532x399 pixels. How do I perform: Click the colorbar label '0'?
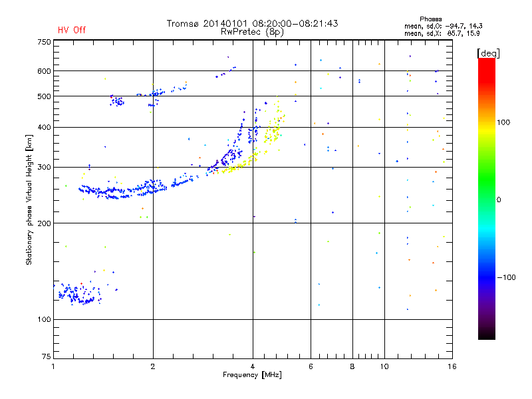pyautogui.click(x=499, y=200)
